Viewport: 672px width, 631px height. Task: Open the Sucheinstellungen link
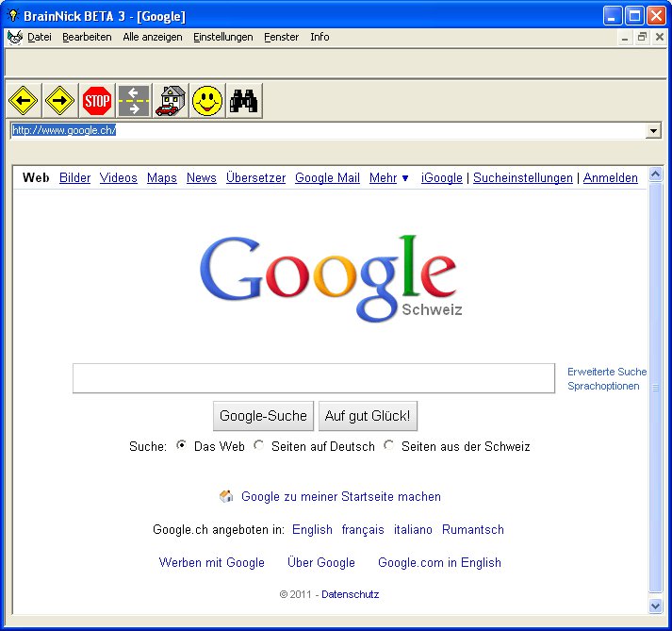point(523,177)
